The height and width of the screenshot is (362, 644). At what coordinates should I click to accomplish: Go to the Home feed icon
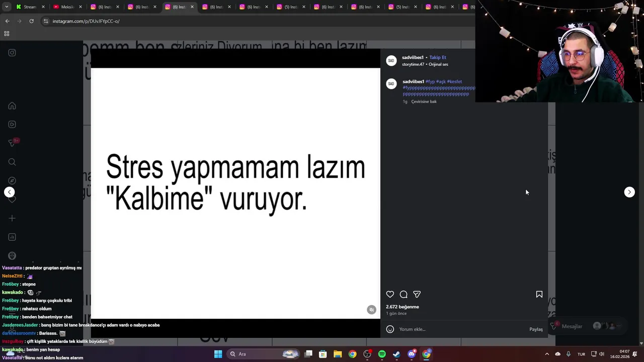(12, 106)
